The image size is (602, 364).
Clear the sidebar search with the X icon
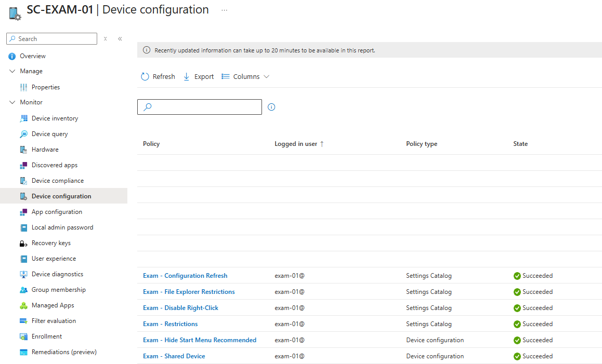(105, 39)
